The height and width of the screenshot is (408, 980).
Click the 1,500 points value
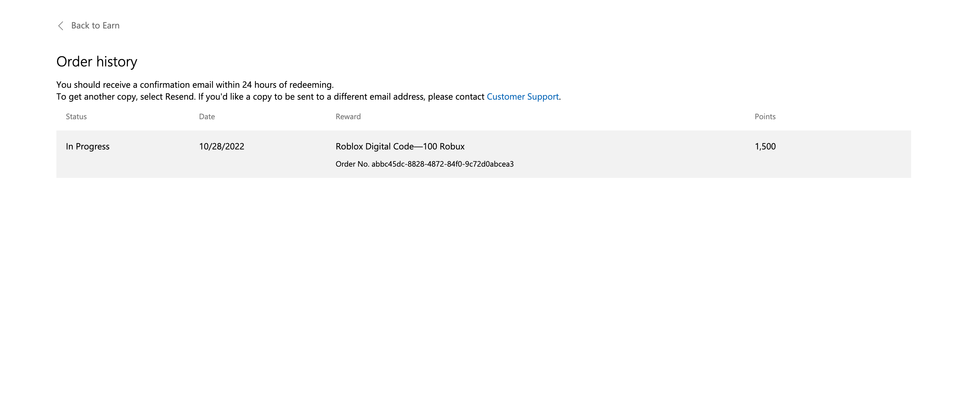coord(765,146)
